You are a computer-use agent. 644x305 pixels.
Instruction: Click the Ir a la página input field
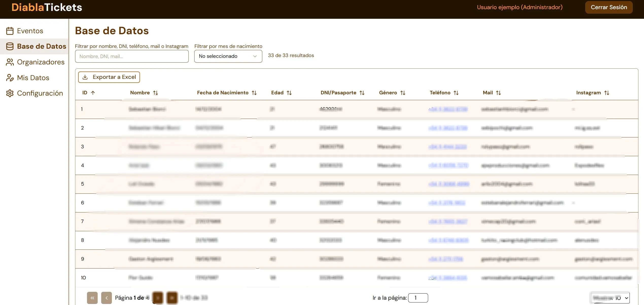tap(418, 298)
